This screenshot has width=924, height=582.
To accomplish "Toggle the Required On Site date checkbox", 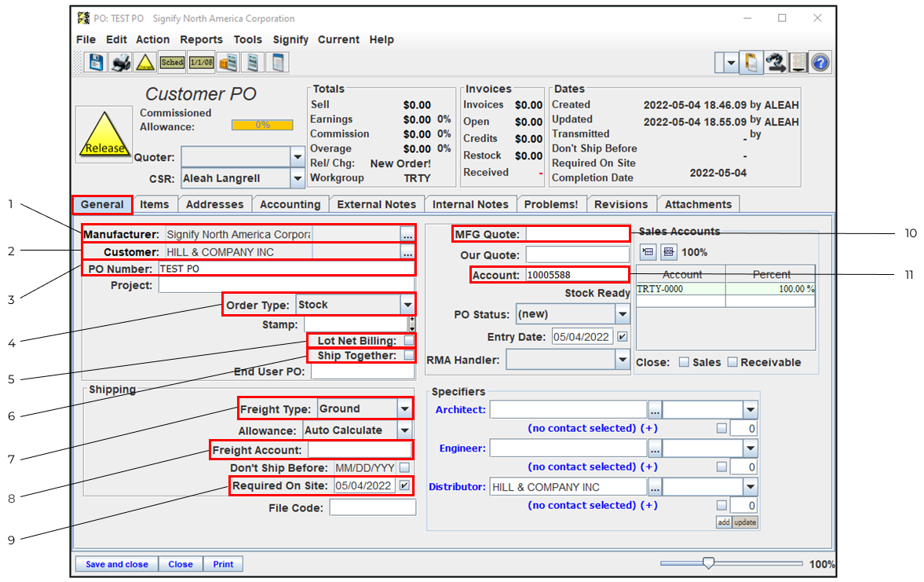I will [404, 486].
